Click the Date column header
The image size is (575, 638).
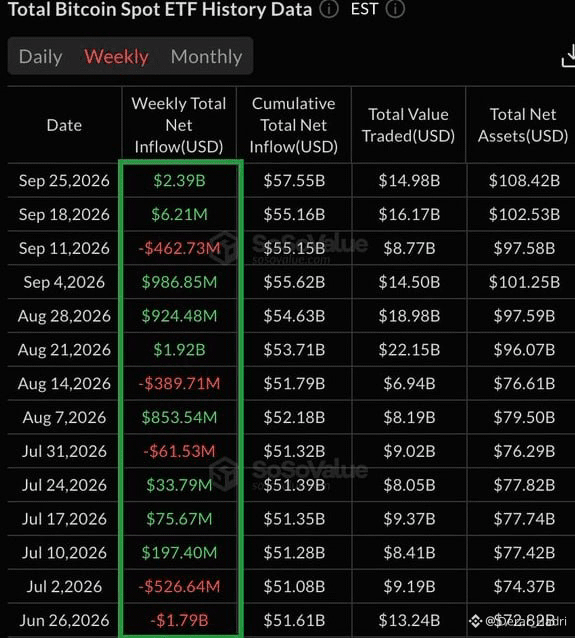tap(64, 125)
